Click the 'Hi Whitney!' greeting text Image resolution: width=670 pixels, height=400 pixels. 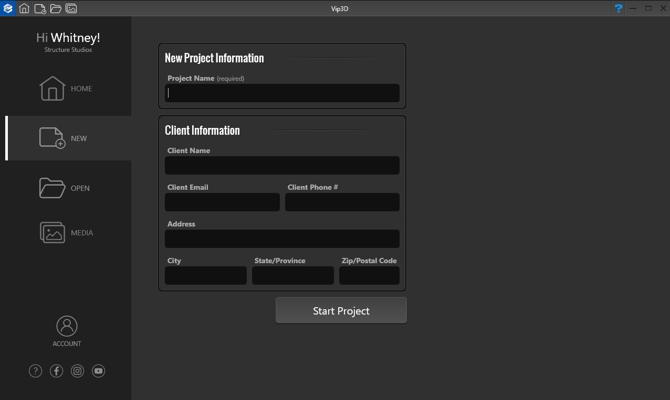tap(68, 38)
